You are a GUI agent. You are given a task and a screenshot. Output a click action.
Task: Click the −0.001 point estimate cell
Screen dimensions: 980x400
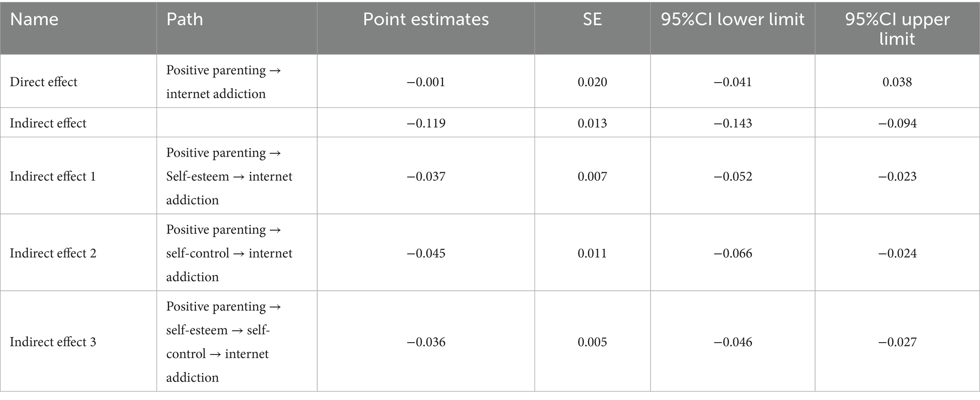coord(426,82)
